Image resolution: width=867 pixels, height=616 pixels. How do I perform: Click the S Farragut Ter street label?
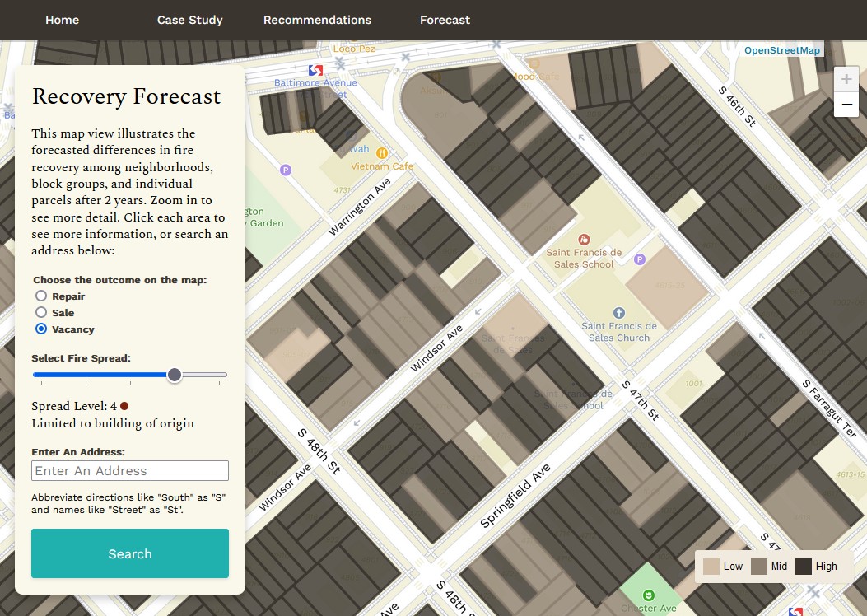(829, 408)
